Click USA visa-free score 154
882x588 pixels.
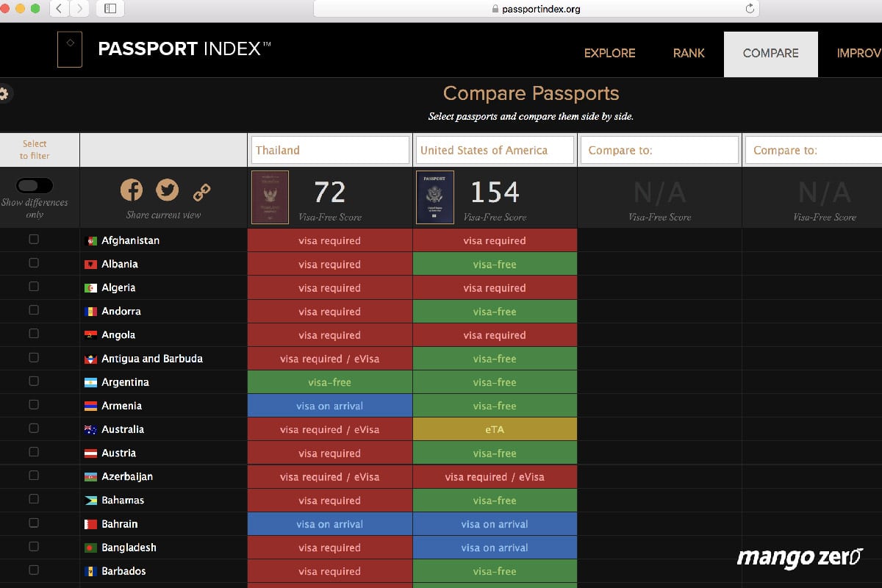[495, 193]
